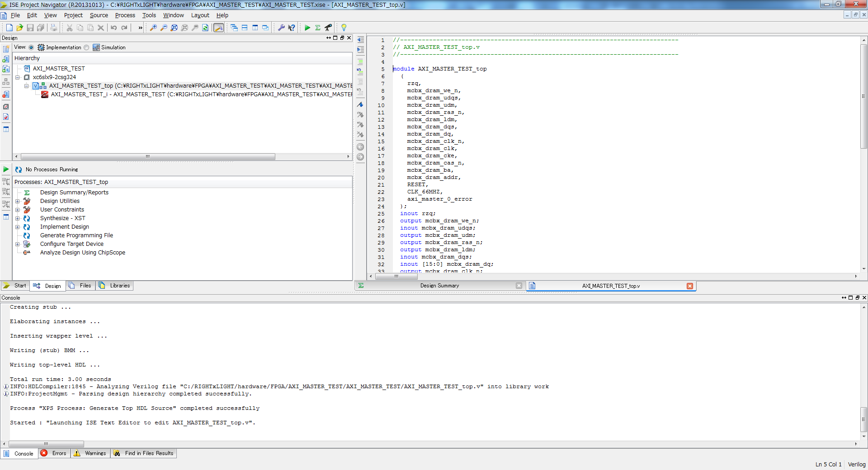Viewport: 868px width, 470px height.
Task: Click the Cut scissors icon
Action: point(70,28)
